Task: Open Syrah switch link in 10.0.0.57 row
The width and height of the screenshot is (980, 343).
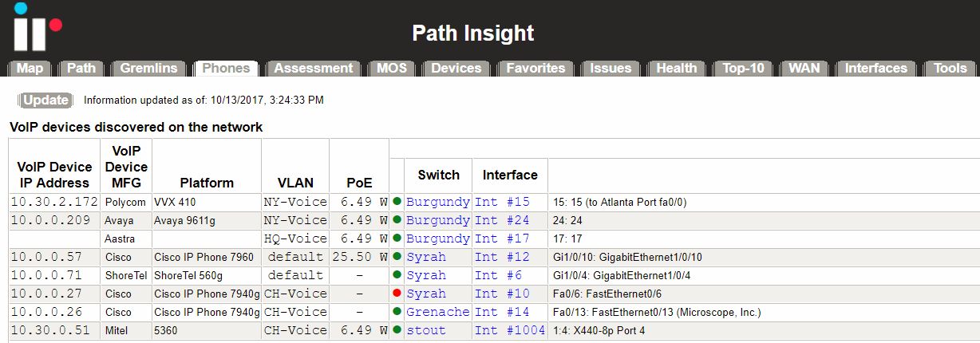Action: 426,257
